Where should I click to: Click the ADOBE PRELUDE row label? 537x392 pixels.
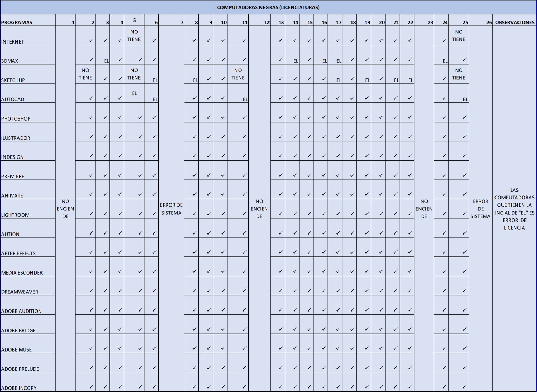(x=28, y=363)
